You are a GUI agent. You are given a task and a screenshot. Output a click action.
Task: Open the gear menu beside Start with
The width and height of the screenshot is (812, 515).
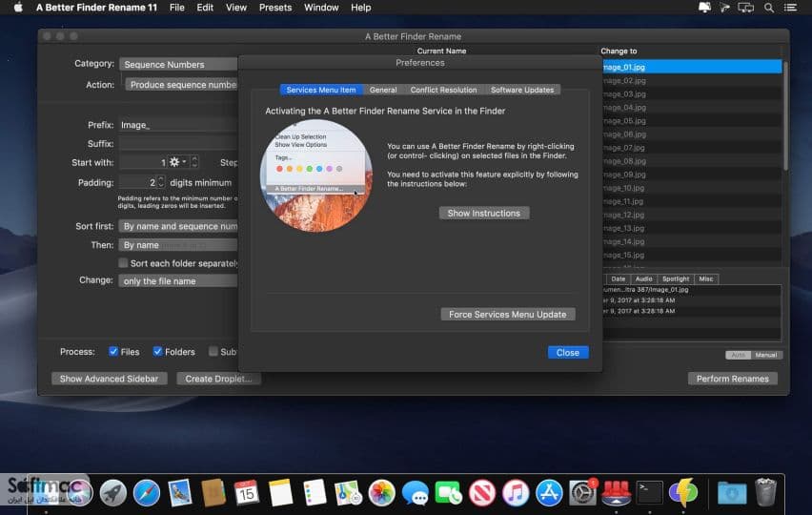tap(177, 162)
